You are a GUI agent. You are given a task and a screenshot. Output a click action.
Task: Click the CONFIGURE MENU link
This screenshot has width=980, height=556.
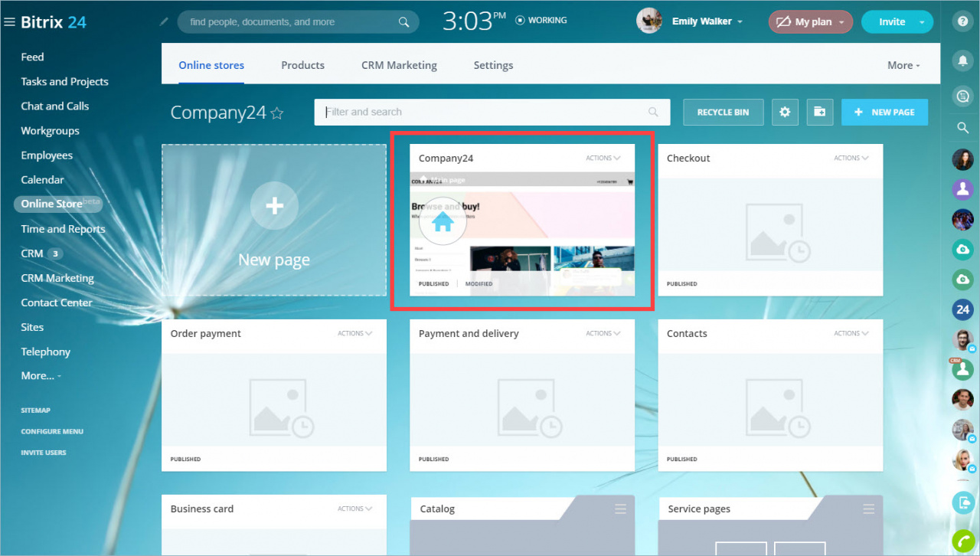52,431
